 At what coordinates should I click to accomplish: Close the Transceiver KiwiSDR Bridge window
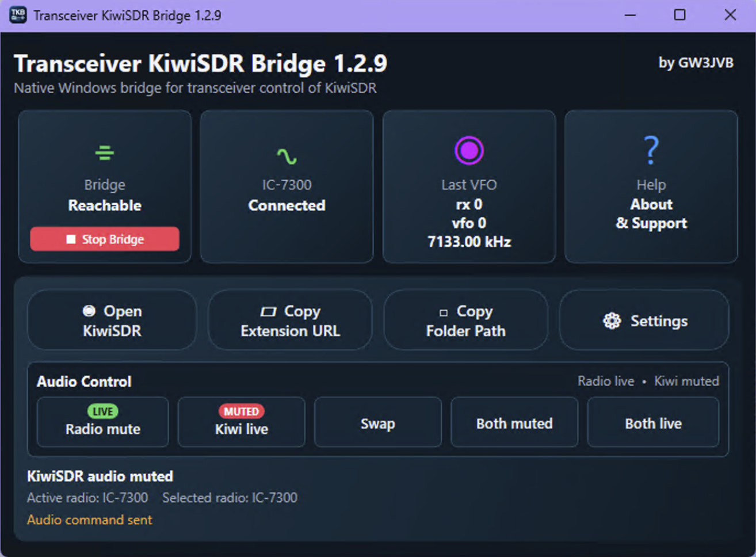click(730, 15)
